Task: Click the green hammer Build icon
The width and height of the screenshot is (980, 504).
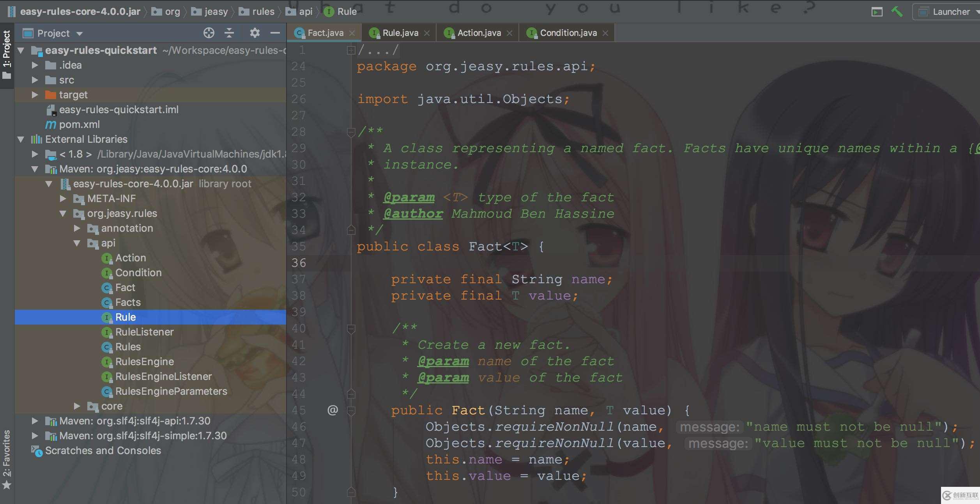Action: (897, 12)
